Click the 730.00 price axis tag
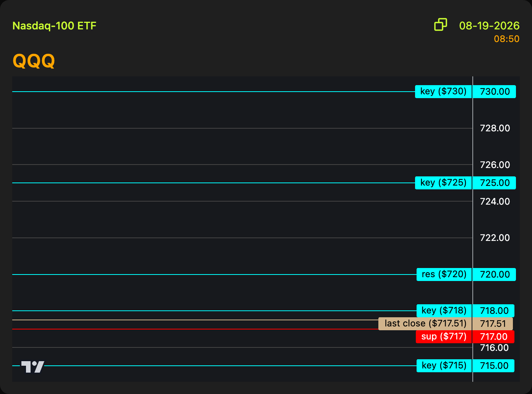Viewport: 532px width, 394px height. click(x=495, y=92)
